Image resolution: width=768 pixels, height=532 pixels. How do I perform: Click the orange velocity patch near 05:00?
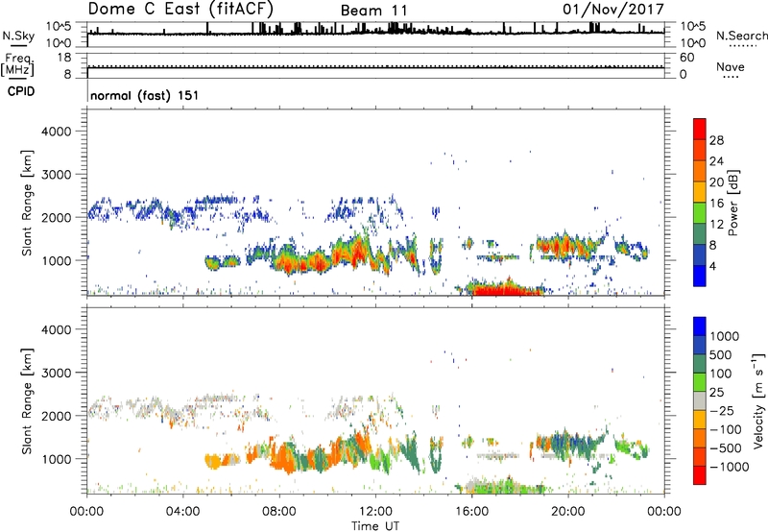pyautogui.click(x=213, y=462)
